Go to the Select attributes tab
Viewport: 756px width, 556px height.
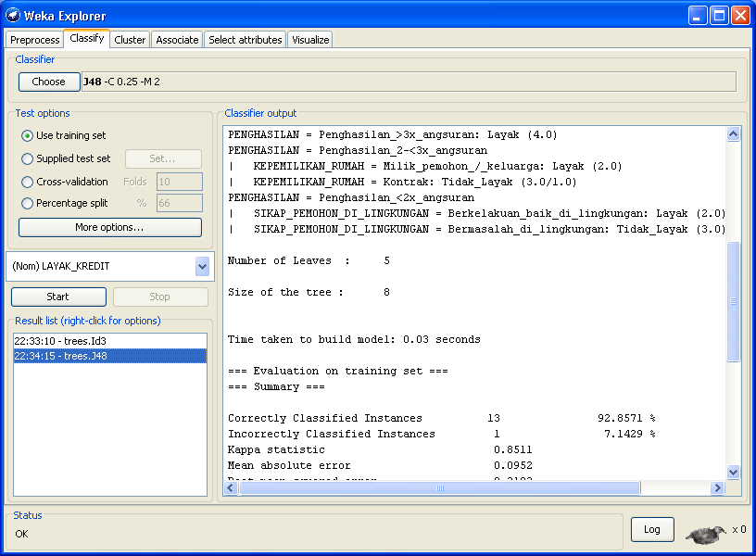click(x=245, y=40)
